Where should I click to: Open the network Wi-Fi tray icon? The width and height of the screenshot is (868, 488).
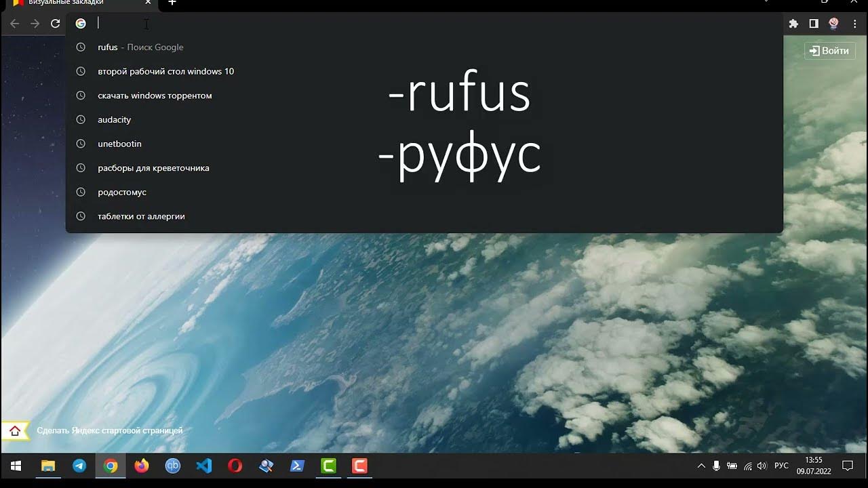pyautogui.click(x=747, y=466)
